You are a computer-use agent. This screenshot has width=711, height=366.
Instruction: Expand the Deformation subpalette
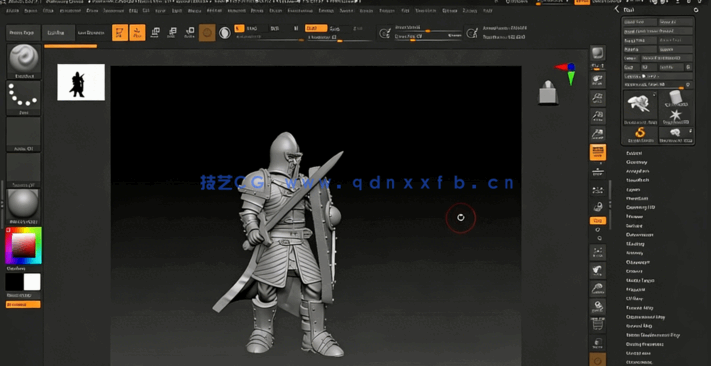[639, 235]
